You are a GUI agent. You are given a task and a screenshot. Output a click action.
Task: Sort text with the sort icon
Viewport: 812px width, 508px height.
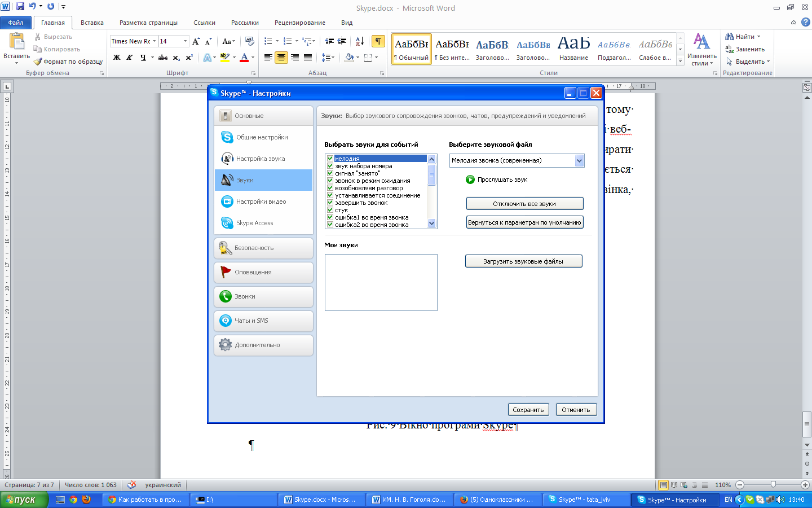click(359, 41)
